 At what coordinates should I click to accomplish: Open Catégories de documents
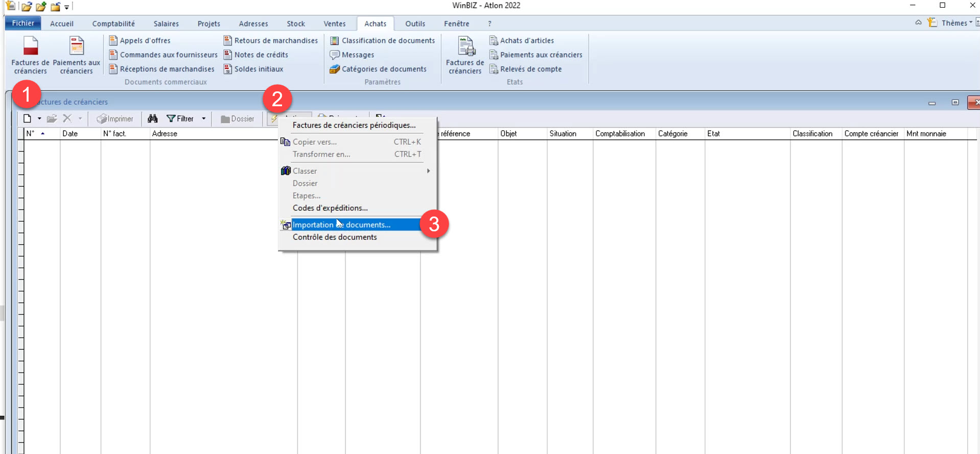click(x=378, y=69)
